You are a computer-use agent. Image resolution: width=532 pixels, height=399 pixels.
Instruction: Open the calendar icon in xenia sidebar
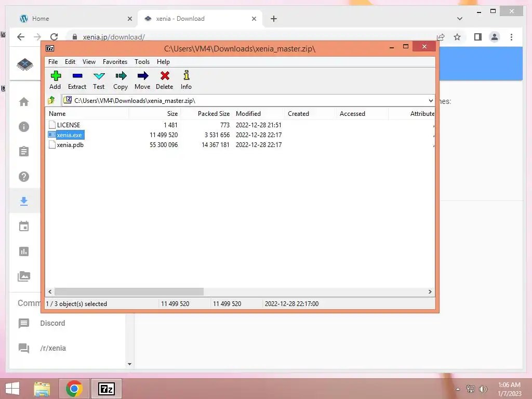point(24,227)
